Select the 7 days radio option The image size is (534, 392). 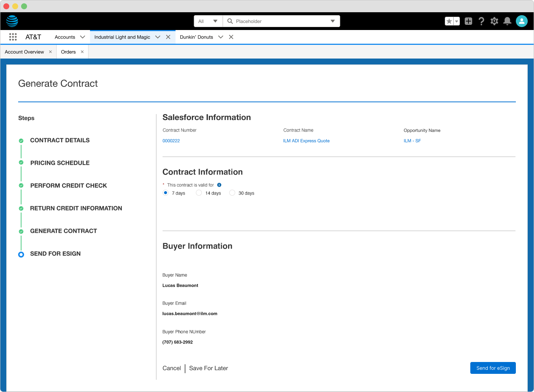pos(166,193)
